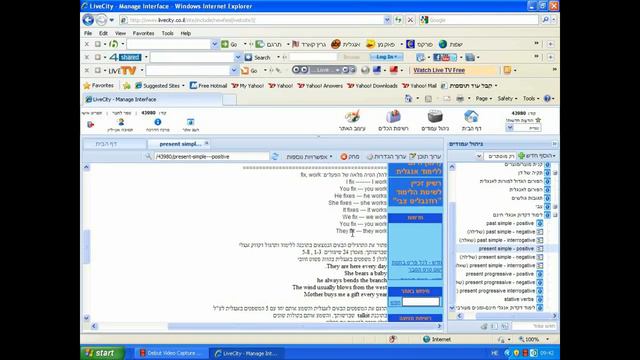Open the address bar history dropdown arrow

387,20
